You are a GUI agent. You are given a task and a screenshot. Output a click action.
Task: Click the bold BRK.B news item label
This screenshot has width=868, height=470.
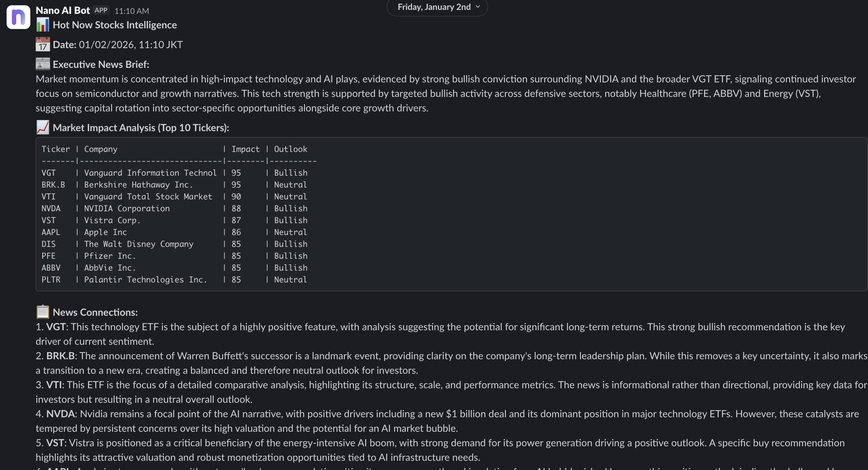pos(60,356)
